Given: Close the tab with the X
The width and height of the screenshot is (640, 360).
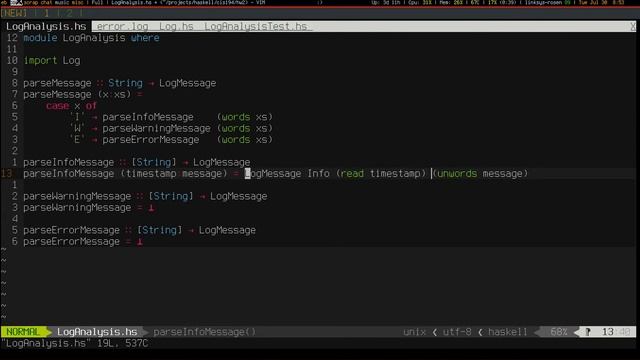Looking at the screenshot, I should pyautogui.click(x=633, y=27).
